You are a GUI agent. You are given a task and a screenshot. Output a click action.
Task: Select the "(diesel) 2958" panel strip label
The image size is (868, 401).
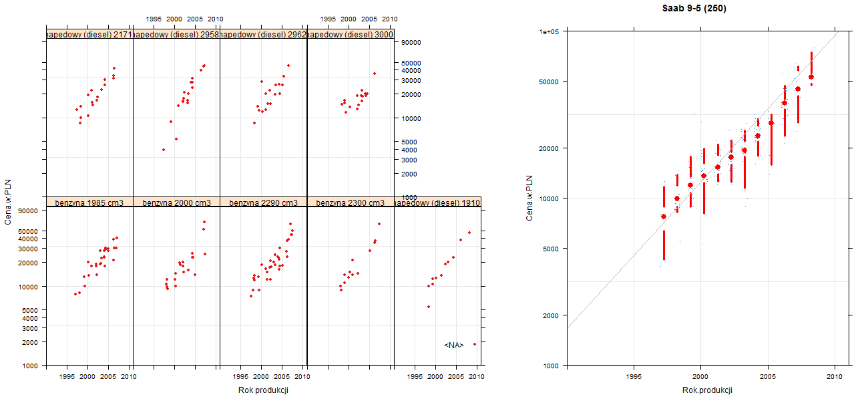click(176, 34)
